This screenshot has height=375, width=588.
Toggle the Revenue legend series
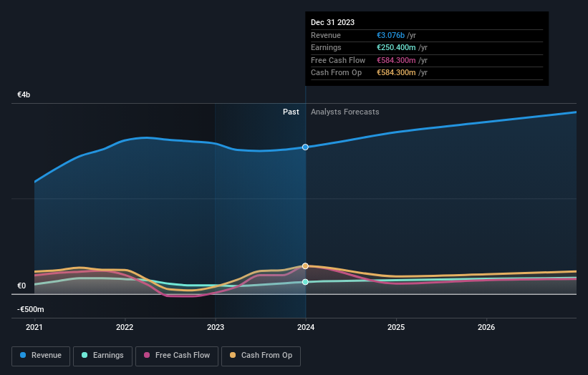pyautogui.click(x=41, y=356)
